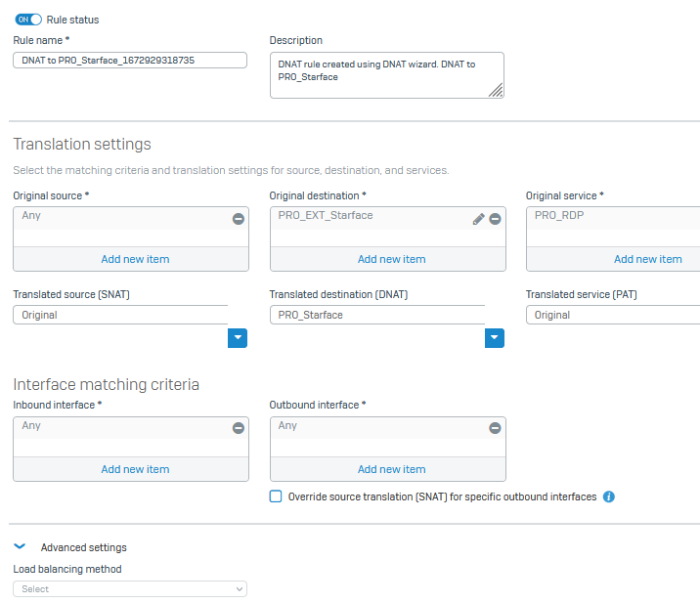Remove 'Any' from Original source list
The width and height of the screenshot is (700, 604).
[x=238, y=219]
